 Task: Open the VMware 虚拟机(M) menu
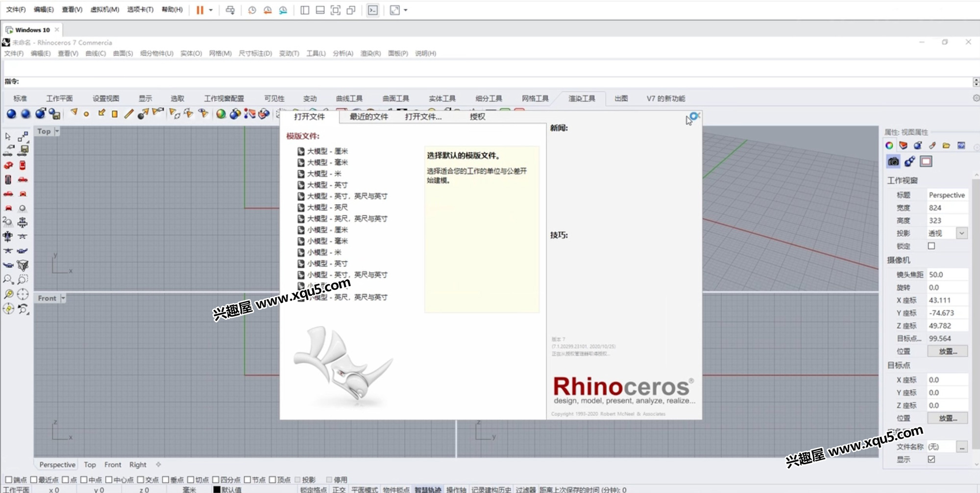point(105,10)
